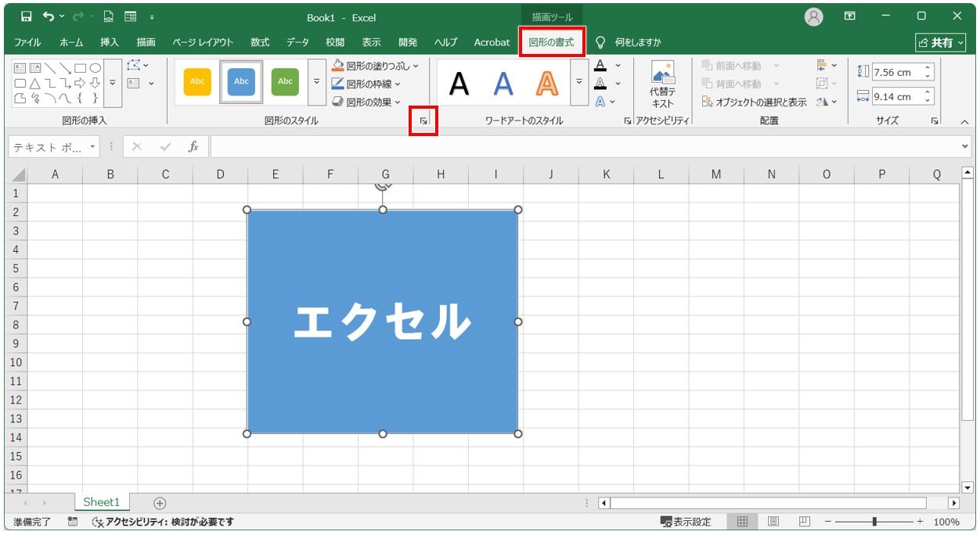This screenshot has height=535, width=980.
Task: Select the rectangle shape in the shapes gallery
Action: coord(81,68)
